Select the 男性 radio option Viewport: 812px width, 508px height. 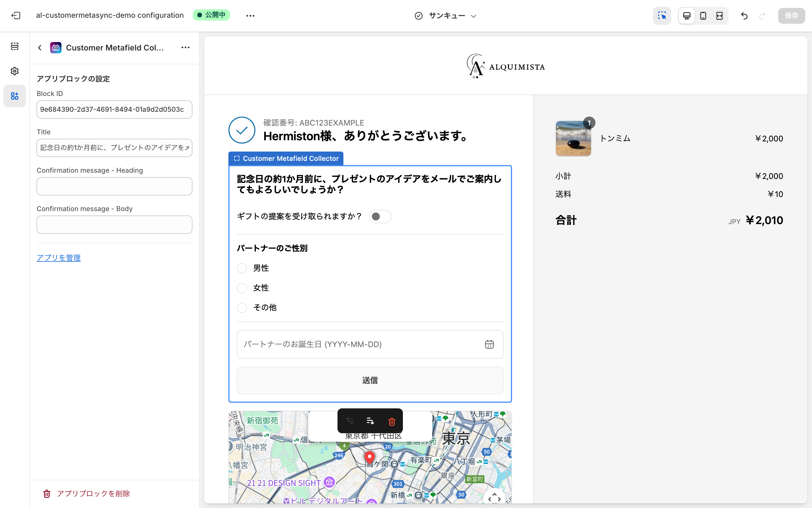click(x=242, y=268)
